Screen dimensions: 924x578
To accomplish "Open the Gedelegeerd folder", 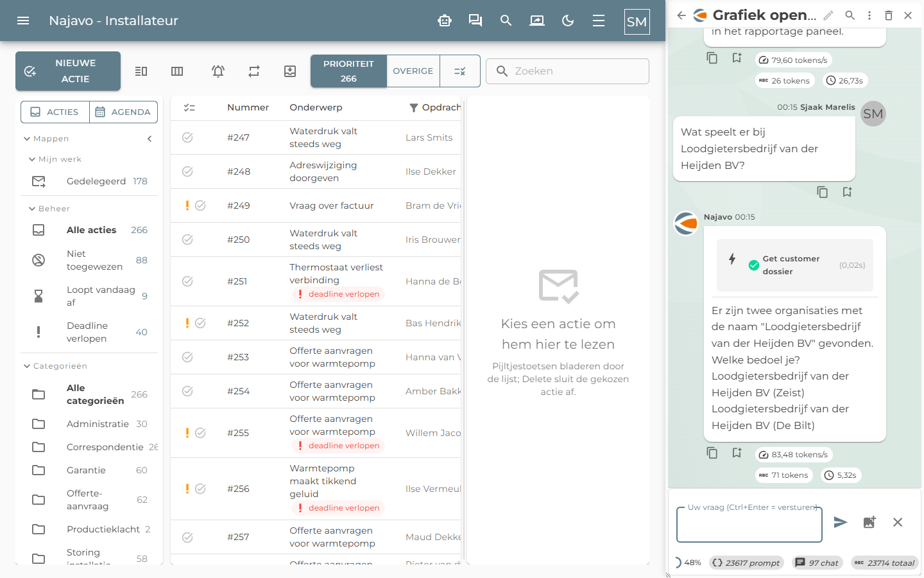I will (89, 181).
